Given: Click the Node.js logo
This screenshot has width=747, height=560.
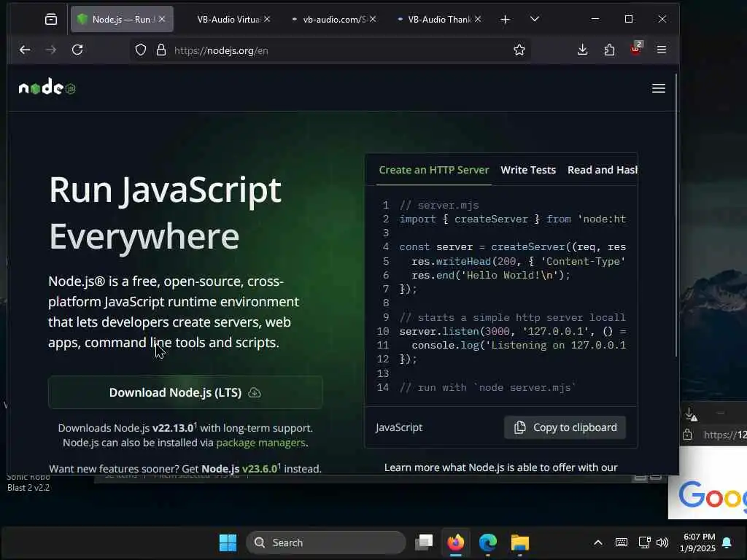Looking at the screenshot, I should [47, 87].
